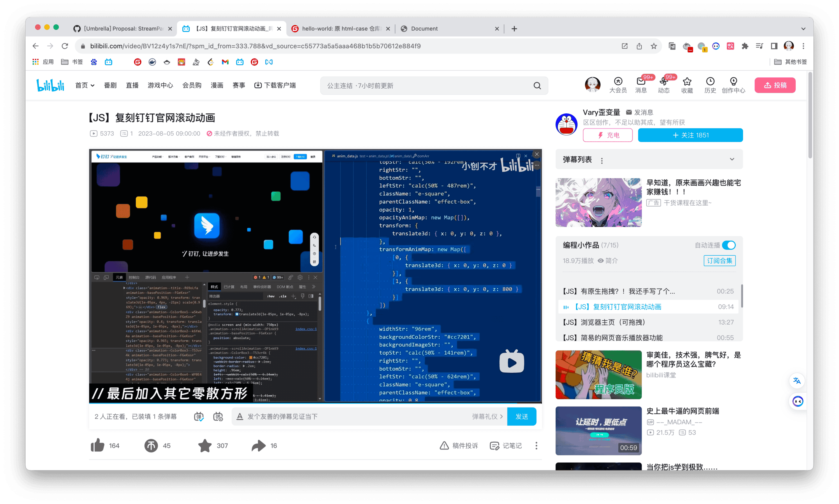Click the playlist vertical scrollbar

pyautogui.click(x=742, y=296)
